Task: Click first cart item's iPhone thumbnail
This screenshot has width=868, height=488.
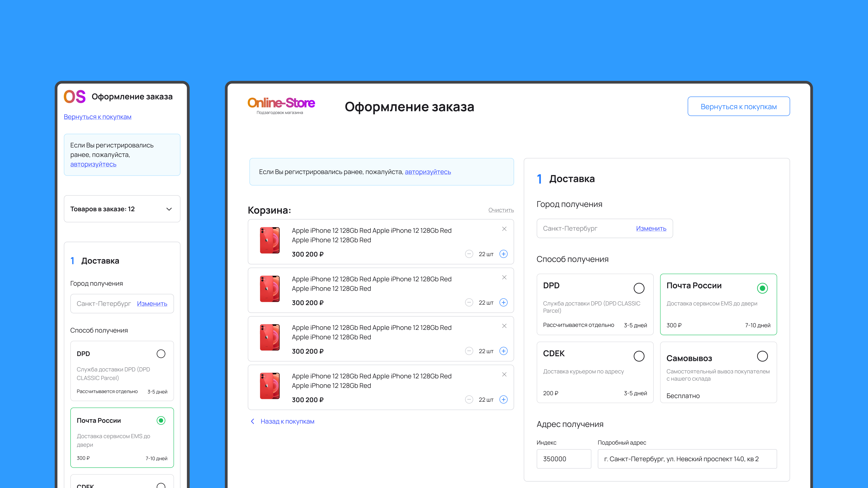Action: coord(270,240)
